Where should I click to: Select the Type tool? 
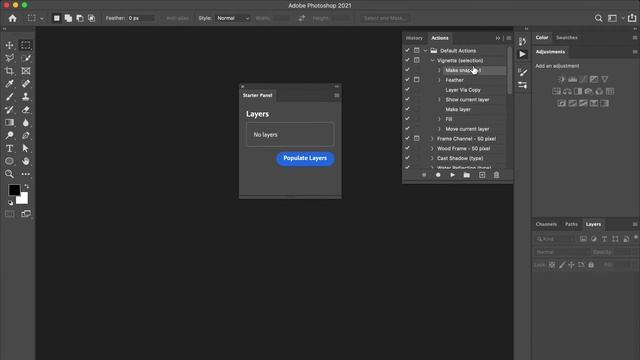click(x=9, y=148)
